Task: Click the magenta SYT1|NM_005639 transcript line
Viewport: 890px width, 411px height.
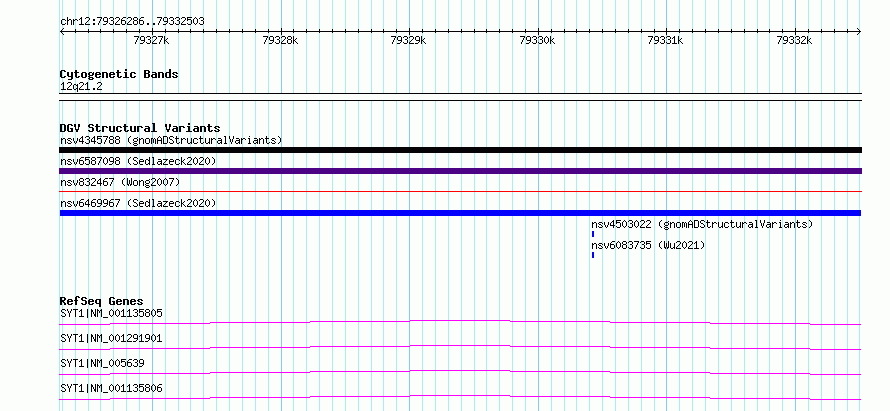Action: click(x=460, y=372)
